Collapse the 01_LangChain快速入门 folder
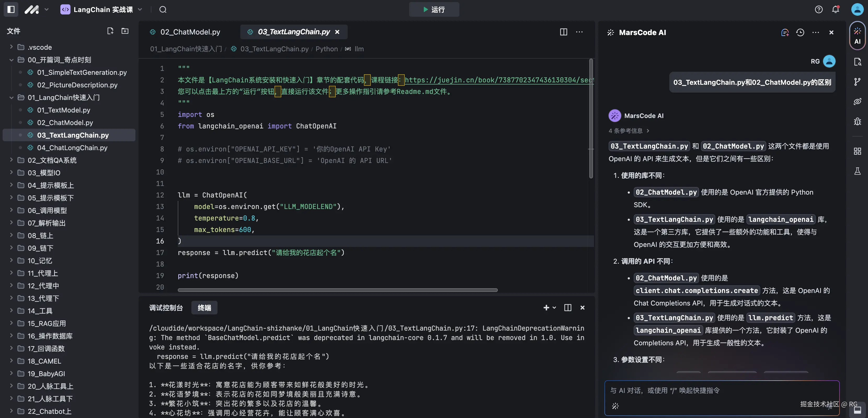The height and width of the screenshot is (418, 868). 11,97
